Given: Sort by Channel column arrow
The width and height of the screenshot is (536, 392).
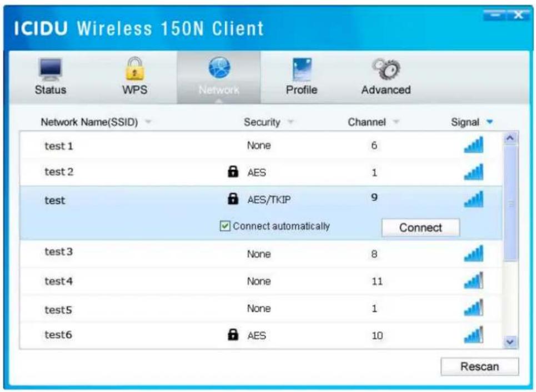Looking at the screenshot, I should tap(396, 122).
